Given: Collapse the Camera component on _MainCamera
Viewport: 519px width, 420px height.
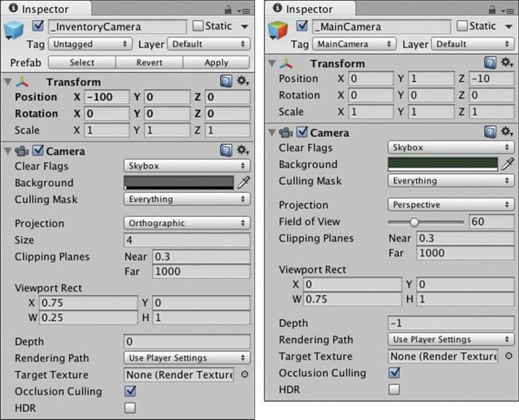Looking at the screenshot, I should point(272,133).
